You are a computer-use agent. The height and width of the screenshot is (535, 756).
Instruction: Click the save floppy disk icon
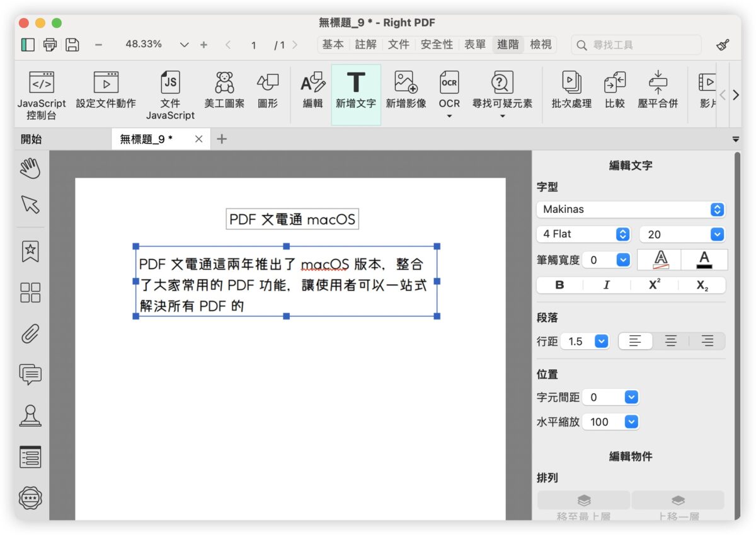pyautogui.click(x=72, y=45)
